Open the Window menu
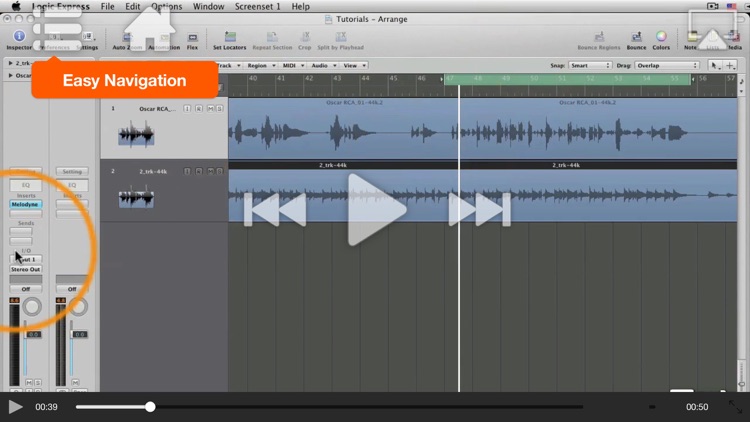The width and height of the screenshot is (750, 422). coord(209,6)
